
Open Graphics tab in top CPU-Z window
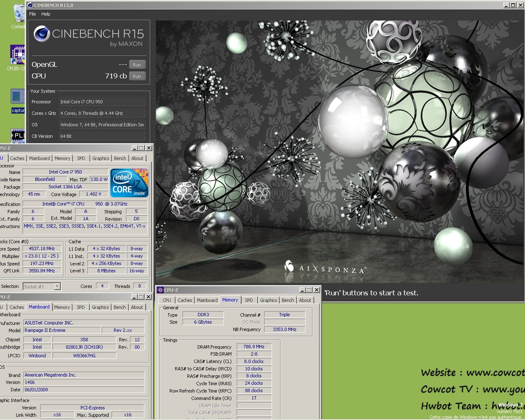[x=101, y=158]
